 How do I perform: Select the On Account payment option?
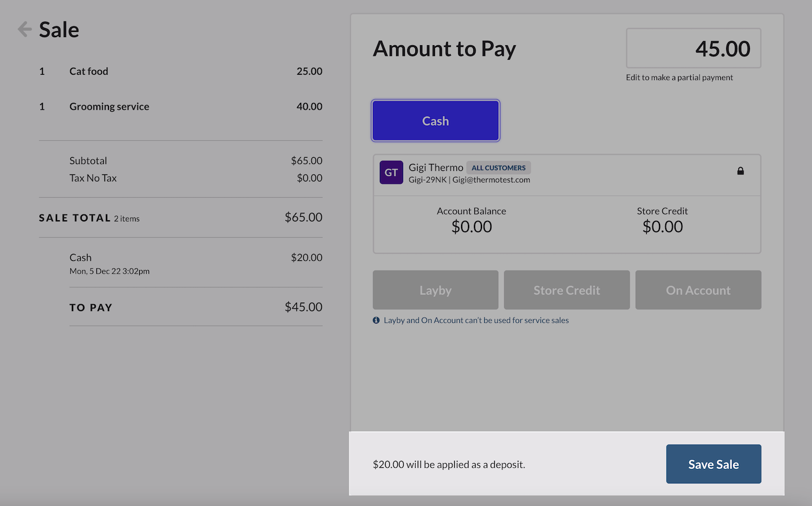(698, 290)
